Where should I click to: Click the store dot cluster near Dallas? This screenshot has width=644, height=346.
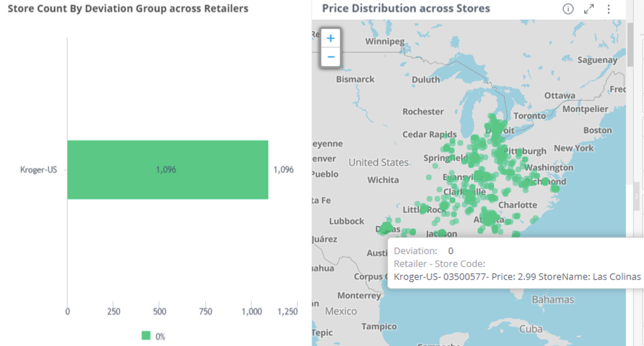coord(386,228)
